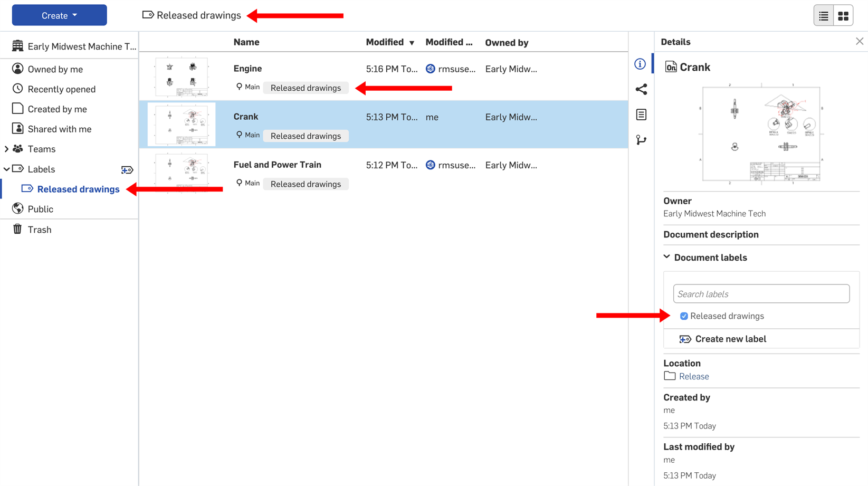Click the Onshape document icon beside Crank title
This screenshot has height=486, width=868.
[671, 67]
